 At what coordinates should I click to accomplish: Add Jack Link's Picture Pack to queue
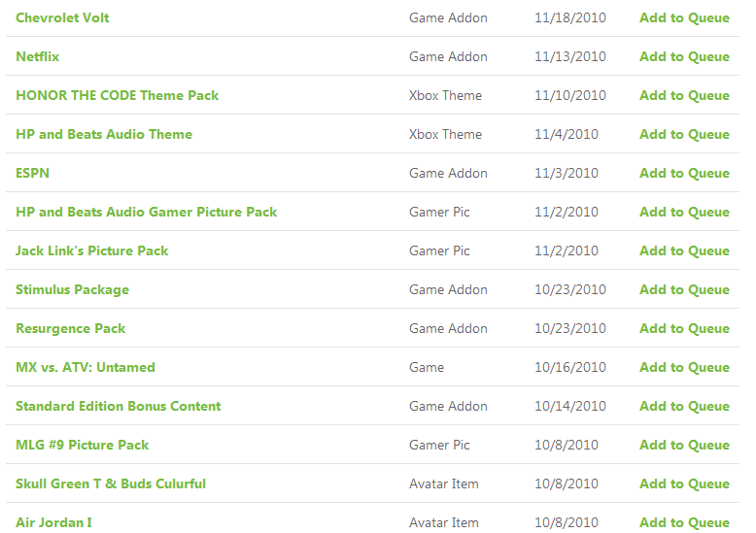tap(684, 251)
